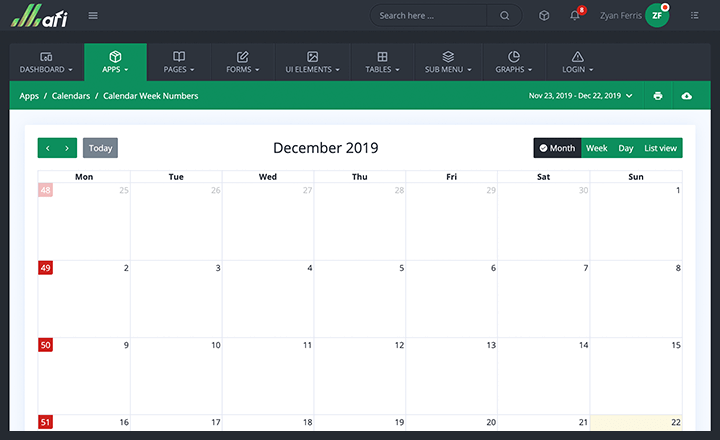Viewport: 720px width, 440px height.
Task: Switch calendar to Week view
Action: click(596, 148)
